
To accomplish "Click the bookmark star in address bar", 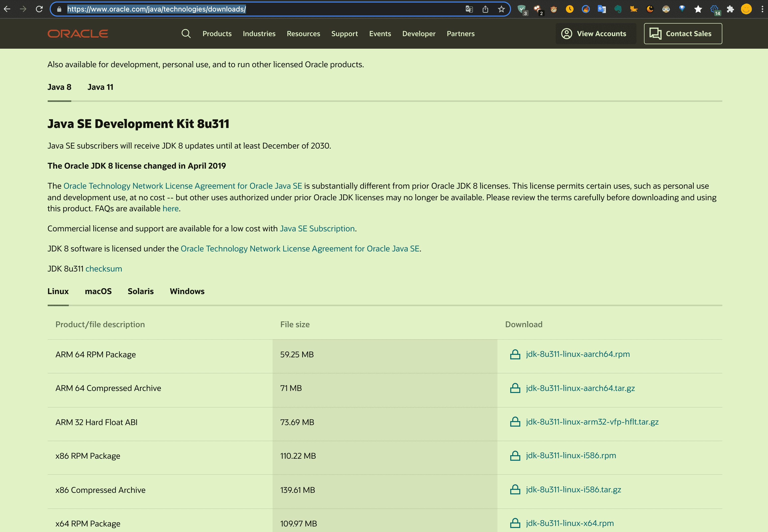I will click(501, 9).
